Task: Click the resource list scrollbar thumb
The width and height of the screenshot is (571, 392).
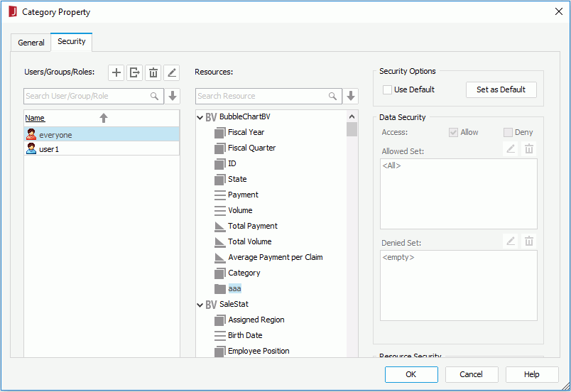Action: tap(352, 129)
